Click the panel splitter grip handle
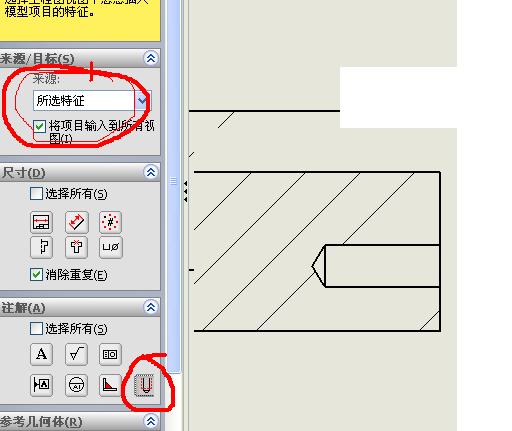The image size is (512, 431). coord(173,181)
